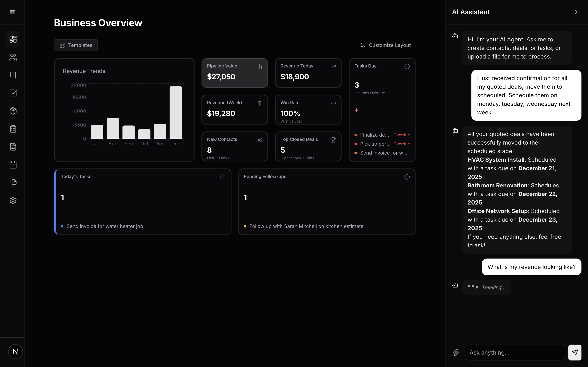Open the calendar icon in the sidebar
This screenshot has width=588, height=367.
(x=13, y=165)
